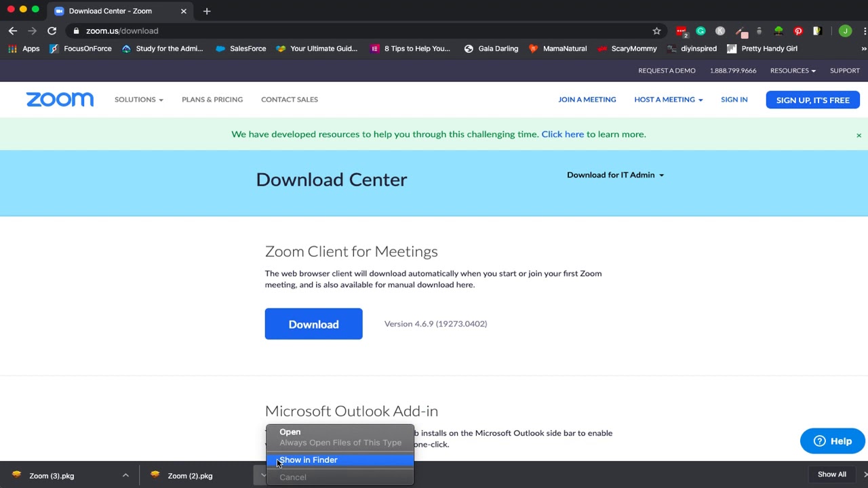This screenshot has width=868, height=488.
Task: Click the 'Download Center' heading text
Action: 332,180
